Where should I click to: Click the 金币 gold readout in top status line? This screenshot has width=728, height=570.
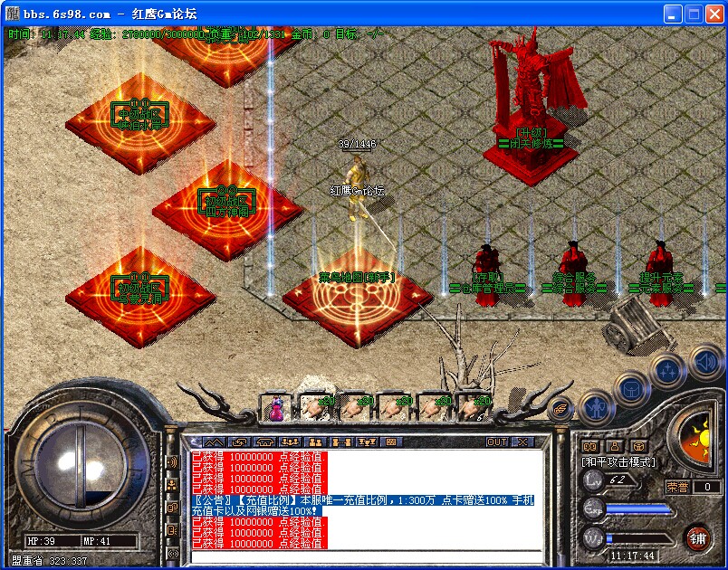click(x=311, y=34)
